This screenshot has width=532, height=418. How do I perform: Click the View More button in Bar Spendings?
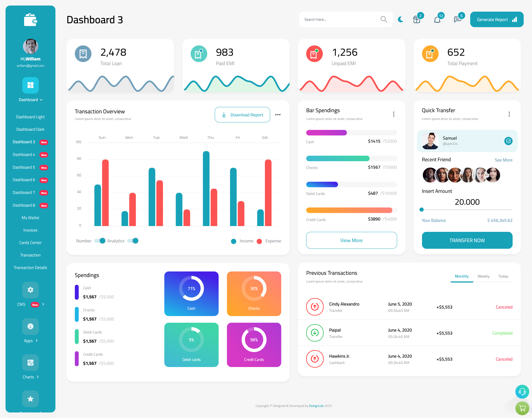351,240
